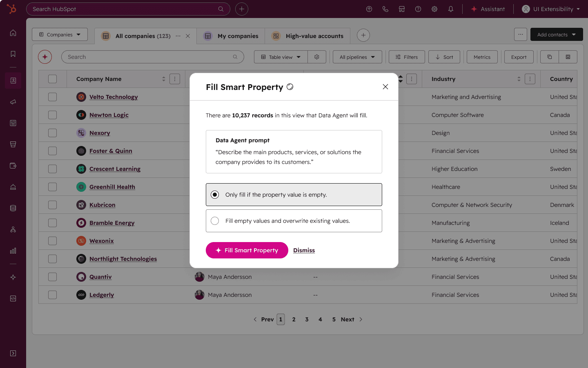Screen dimensions: 588x368
Task: Open the settings gear in the top bar
Action: point(434,9)
